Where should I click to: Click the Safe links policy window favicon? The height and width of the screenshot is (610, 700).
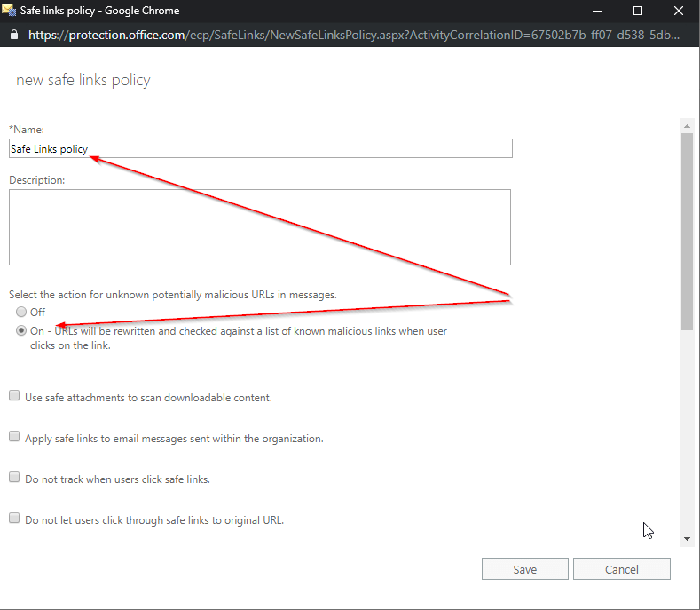click(10, 11)
